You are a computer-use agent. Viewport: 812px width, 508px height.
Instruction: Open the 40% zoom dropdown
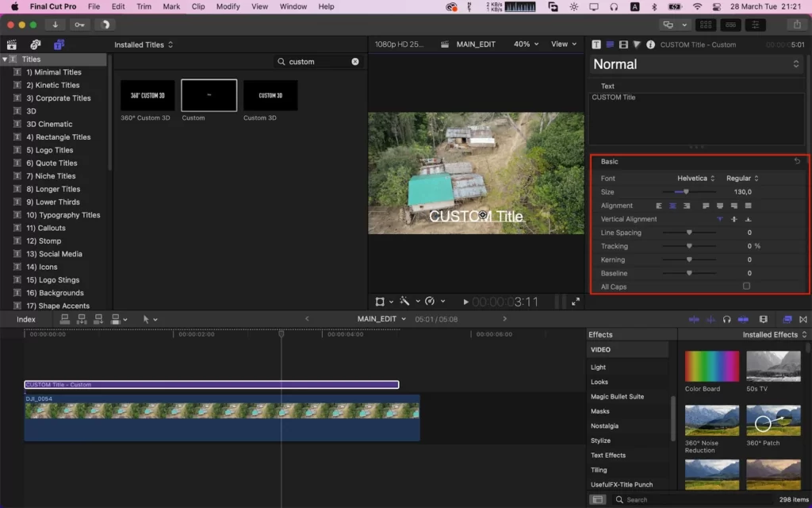point(526,44)
